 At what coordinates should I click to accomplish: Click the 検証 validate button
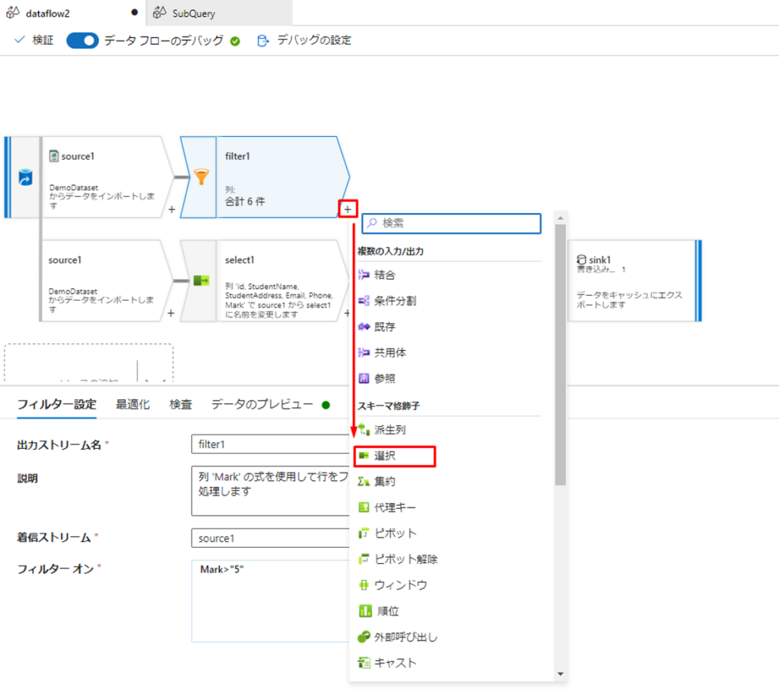pyautogui.click(x=33, y=40)
